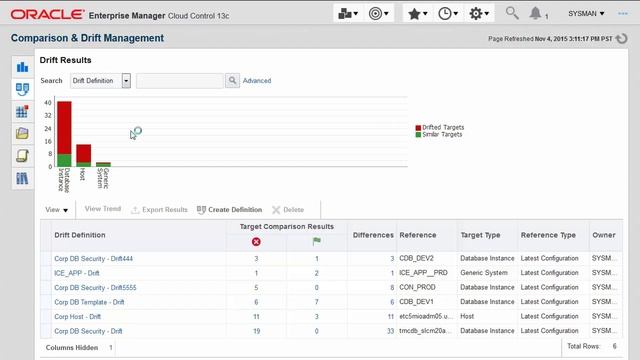Image resolution: width=640 pixels, height=360 pixels.
Task: Sort by Target Type column header
Action: point(480,235)
